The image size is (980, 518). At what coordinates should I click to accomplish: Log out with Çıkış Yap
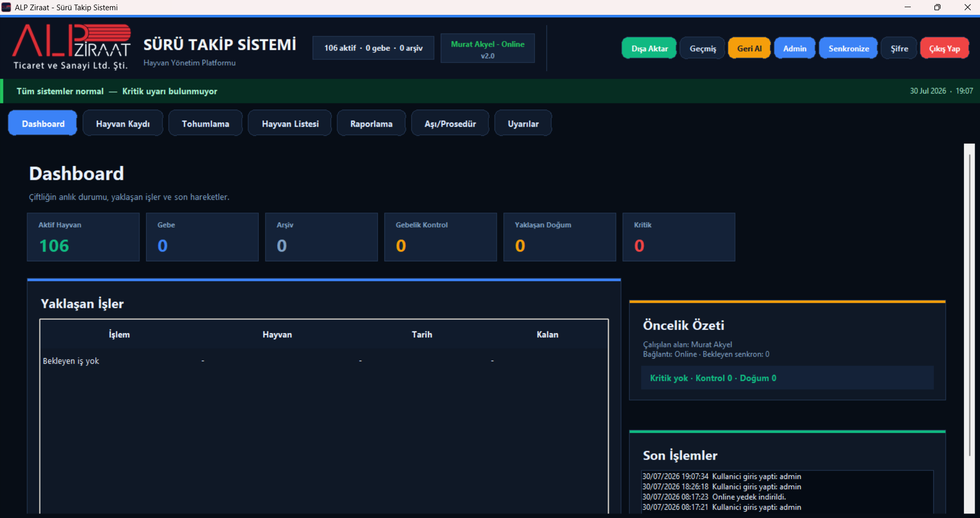945,49
